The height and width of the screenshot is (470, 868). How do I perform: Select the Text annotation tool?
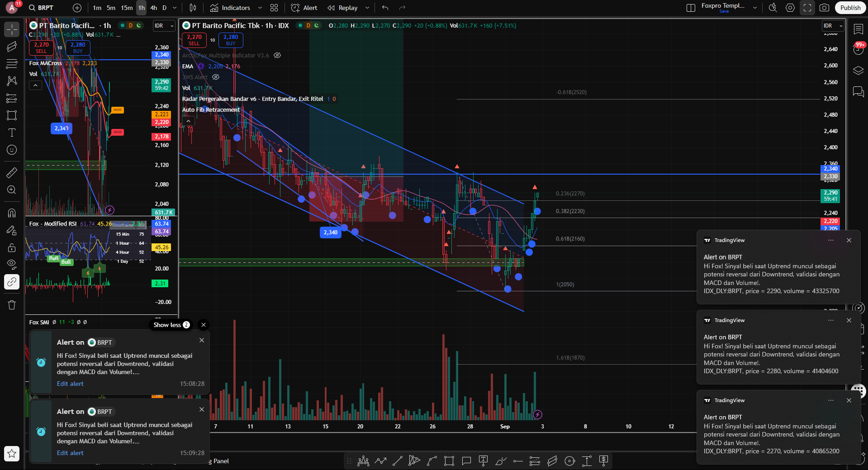click(12, 133)
